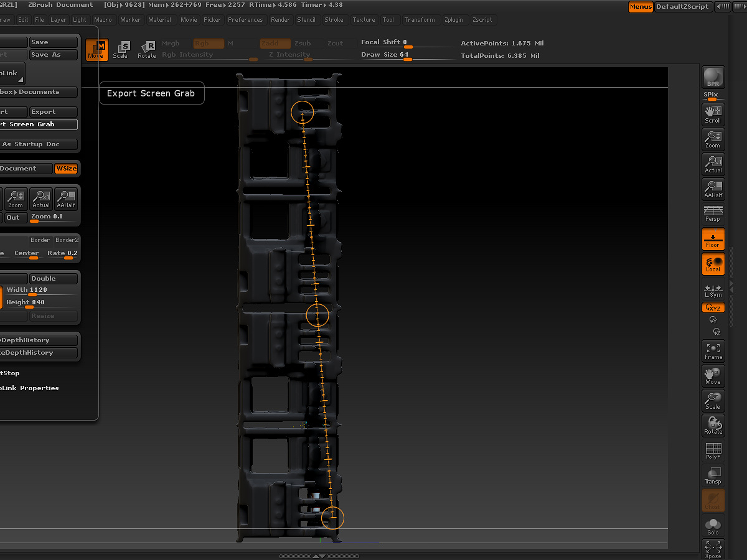Click the AAHalf icon in right shelf
The image size is (747, 560).
(713, 189)
